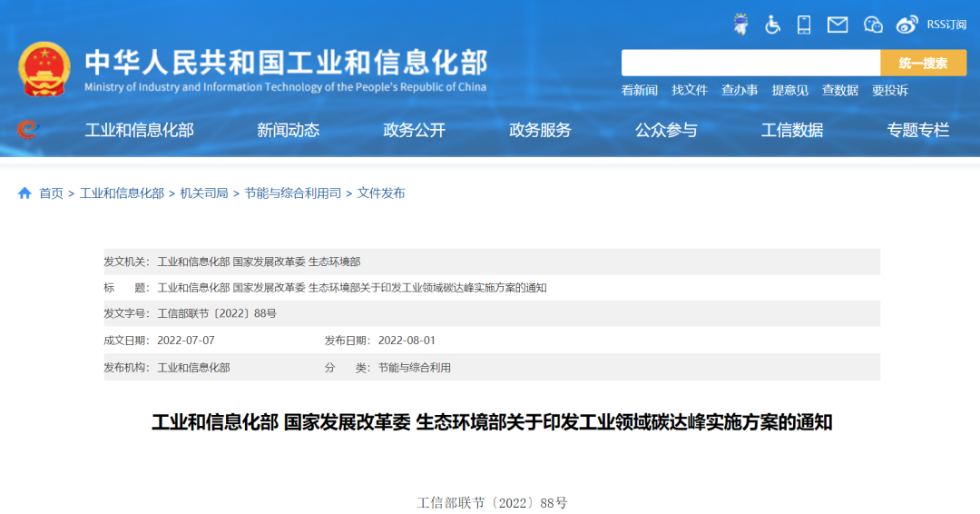Click the site title 中华人民共和国工业和信息化部
The image size is (980, 514).
[286, 63]
